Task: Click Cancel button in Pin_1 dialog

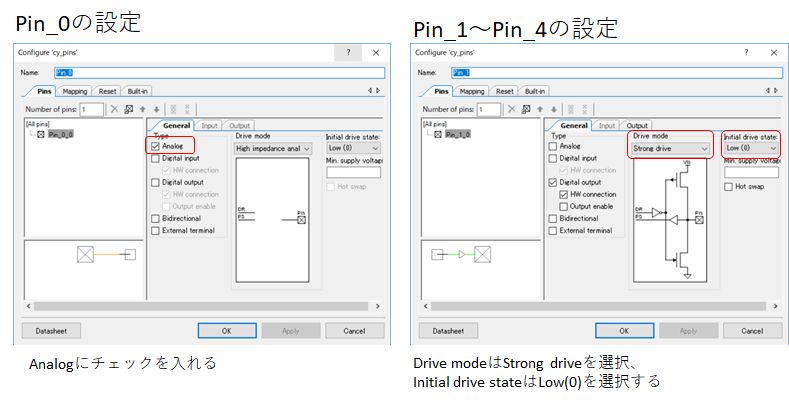Action: pyautogui.click(x=752, y=331)
